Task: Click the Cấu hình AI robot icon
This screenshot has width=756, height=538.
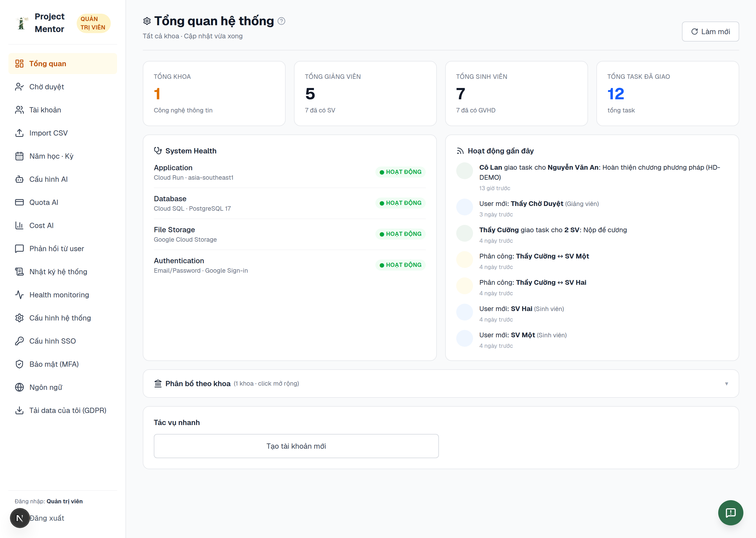Action: tap(19, 179)
